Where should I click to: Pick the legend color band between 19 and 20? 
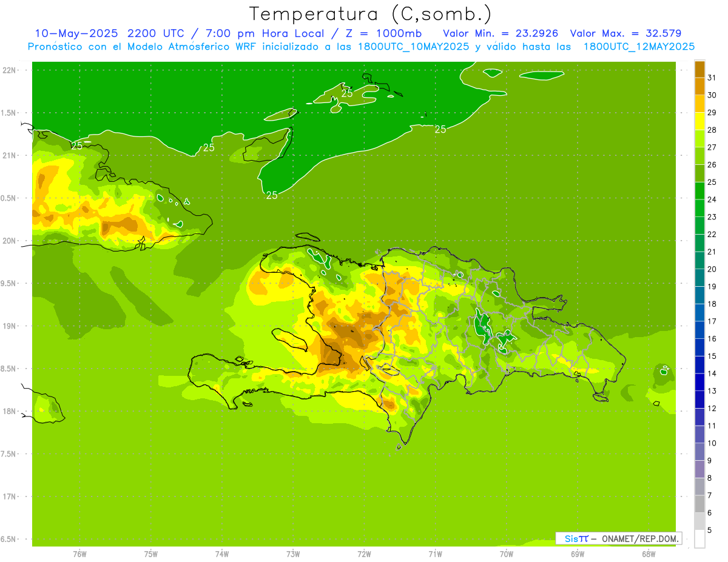point(699,278)
